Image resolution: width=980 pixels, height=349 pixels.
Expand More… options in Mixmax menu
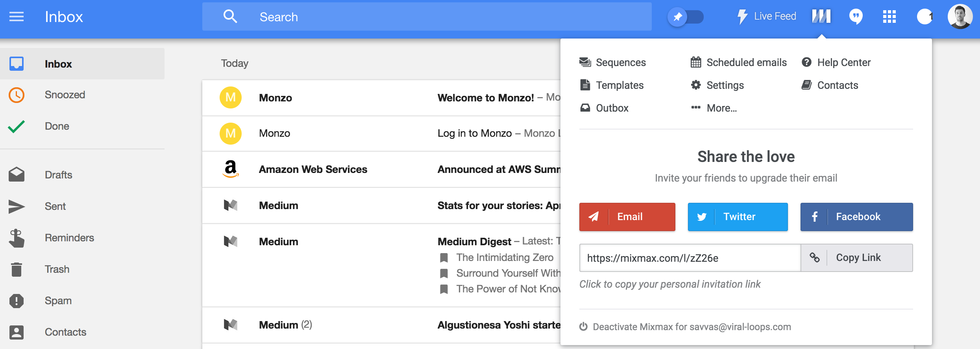coord(714,108)
